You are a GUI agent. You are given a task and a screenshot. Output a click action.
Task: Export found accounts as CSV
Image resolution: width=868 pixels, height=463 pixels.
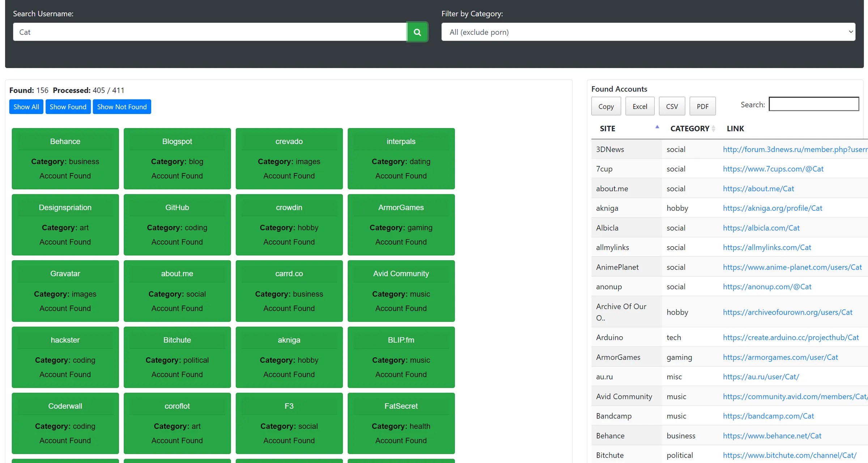pyautogui.click(x=672, y=106)
